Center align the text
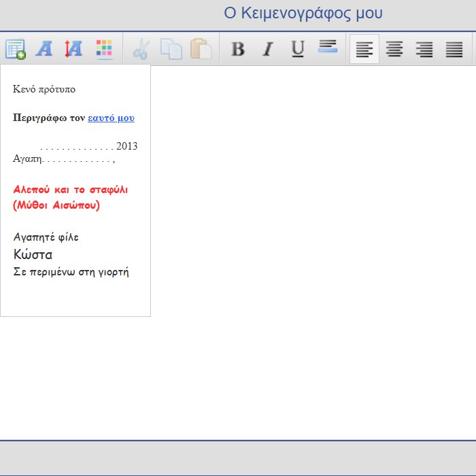 point(394,49)
